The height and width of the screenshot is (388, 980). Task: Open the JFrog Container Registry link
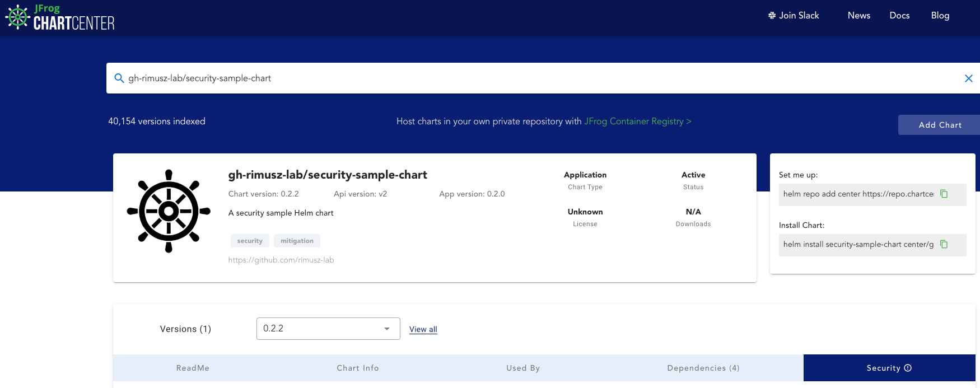(638, 121)
